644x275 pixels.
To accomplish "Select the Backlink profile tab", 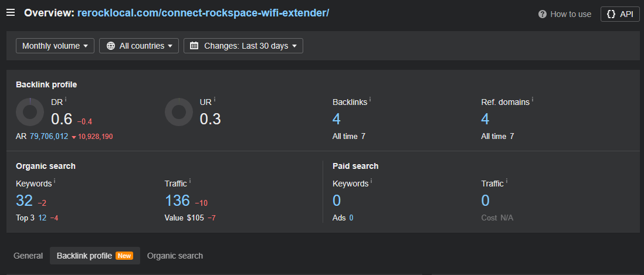I will click(x=95, y=256).
